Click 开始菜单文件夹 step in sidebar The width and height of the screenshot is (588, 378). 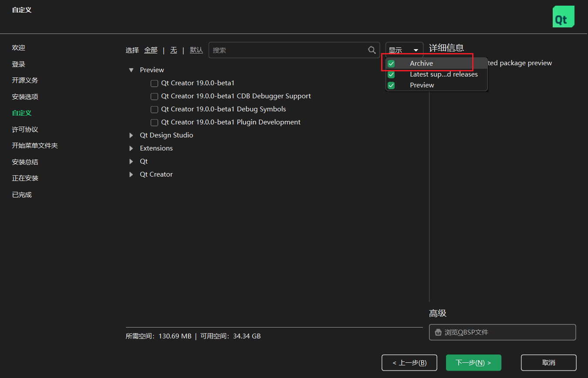(x=35, y=146)
